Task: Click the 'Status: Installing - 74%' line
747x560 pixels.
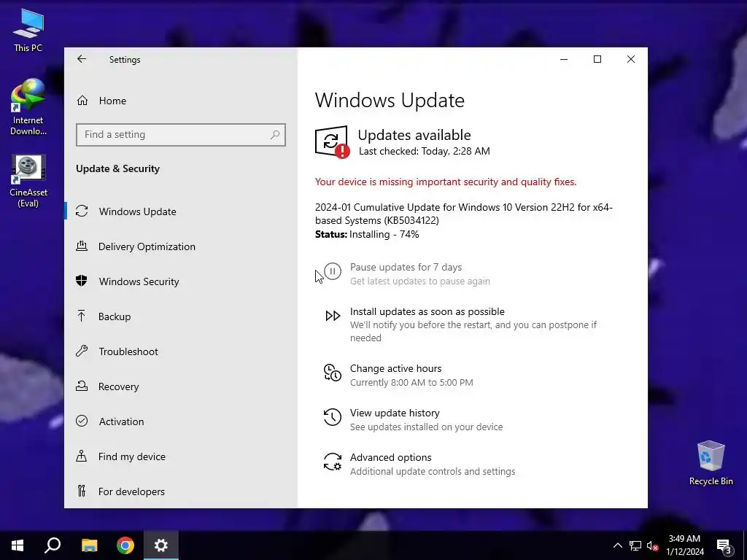Action: click(367, 234)
